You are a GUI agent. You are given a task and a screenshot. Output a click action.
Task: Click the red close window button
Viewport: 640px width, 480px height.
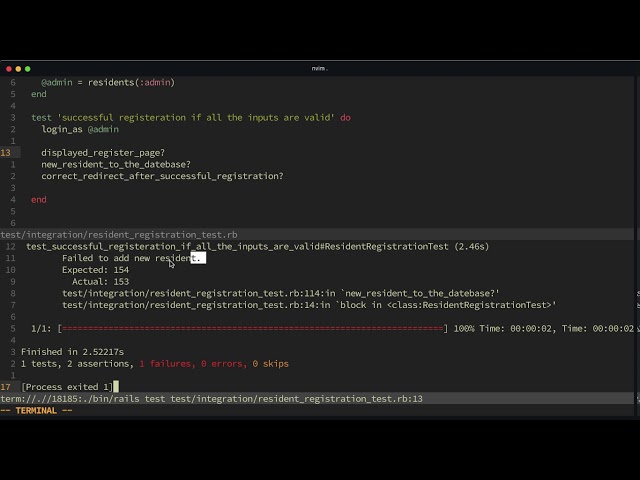(9, 69)
